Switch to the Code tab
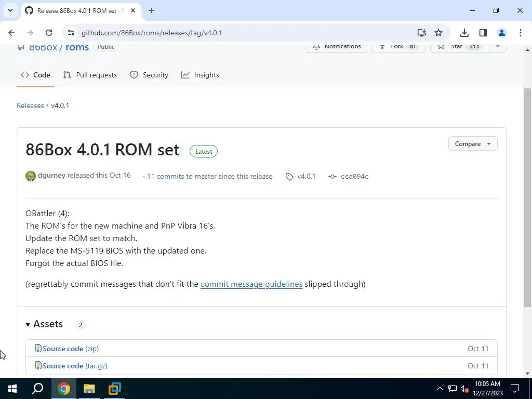532x399 pixels. click(x=36, y=75)
